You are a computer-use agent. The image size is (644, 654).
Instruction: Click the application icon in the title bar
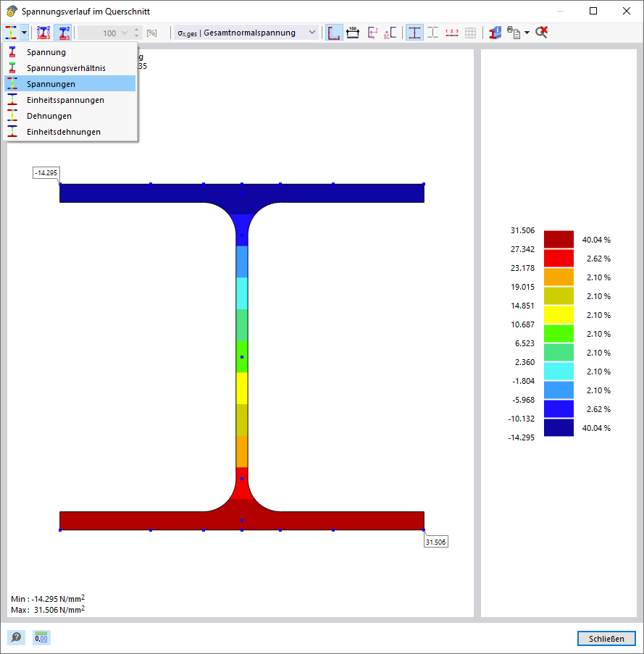[x=12, y=12]
